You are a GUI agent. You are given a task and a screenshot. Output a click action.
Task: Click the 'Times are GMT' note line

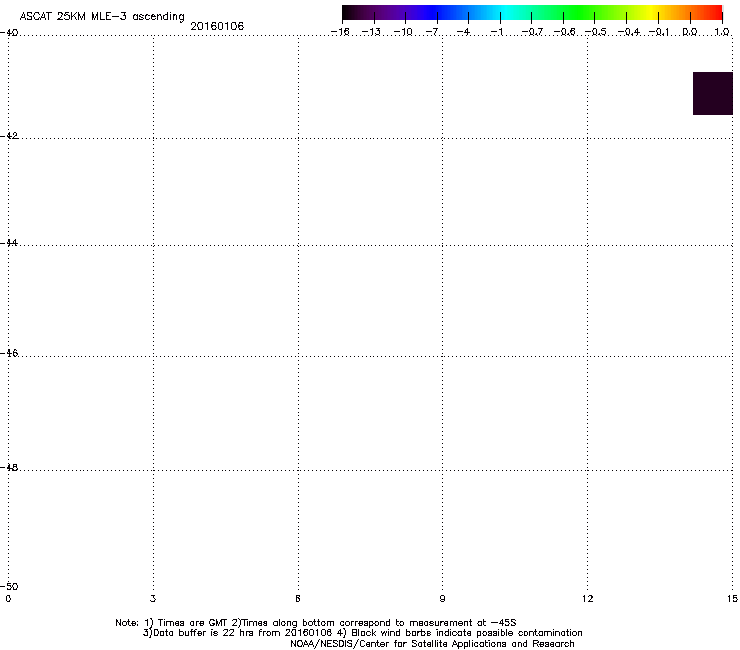coord(316,623)
